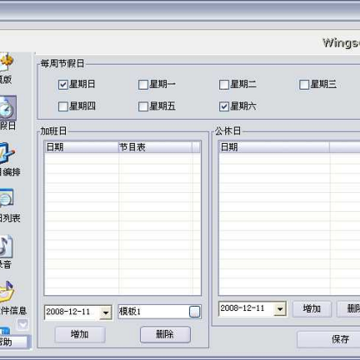The image size is (360, 360).
Task: Check the 星期一 checkbox
Action: coord(143,85)
